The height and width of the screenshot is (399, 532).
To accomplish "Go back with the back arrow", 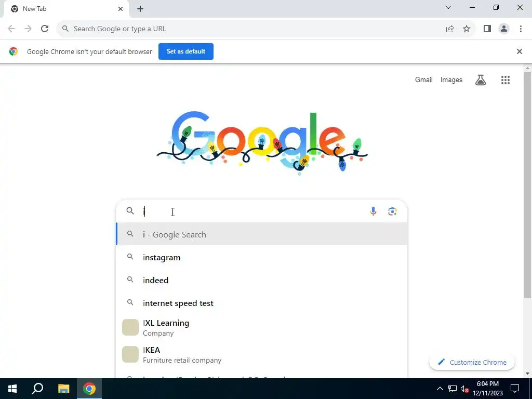I will [x=11, y=29].
